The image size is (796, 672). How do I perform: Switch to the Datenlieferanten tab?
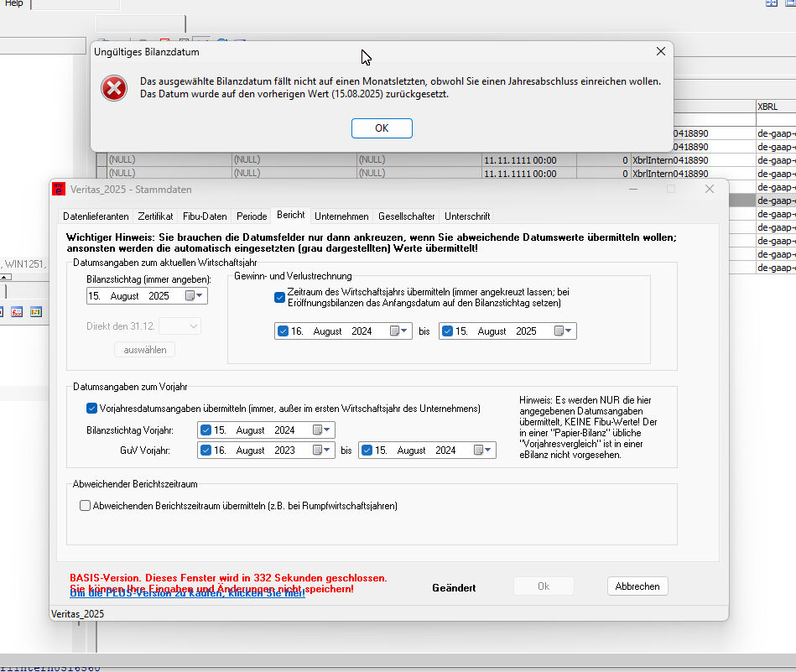click(96, 216)
